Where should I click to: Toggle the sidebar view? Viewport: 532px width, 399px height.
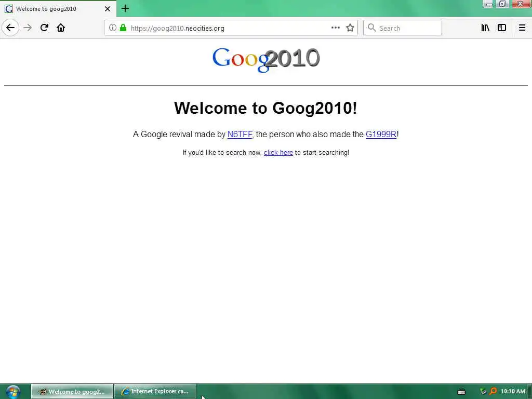pyautogui.click(x=501, y=28)
